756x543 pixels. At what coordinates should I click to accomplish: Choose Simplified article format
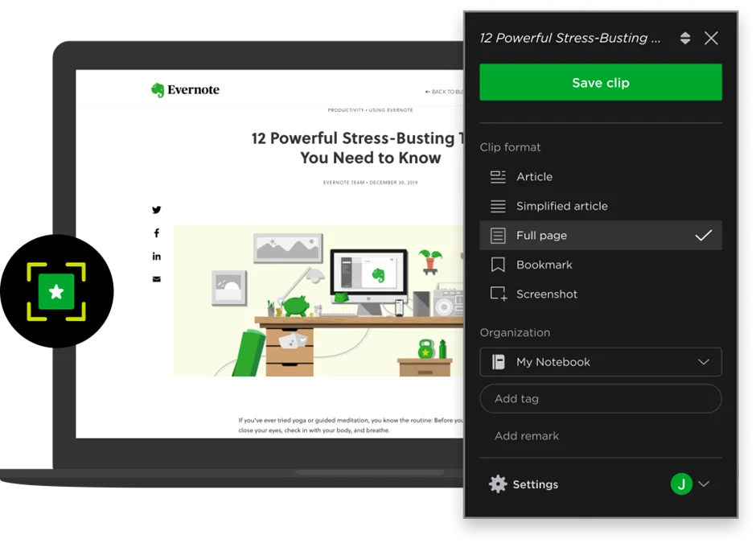click(600, 207)
